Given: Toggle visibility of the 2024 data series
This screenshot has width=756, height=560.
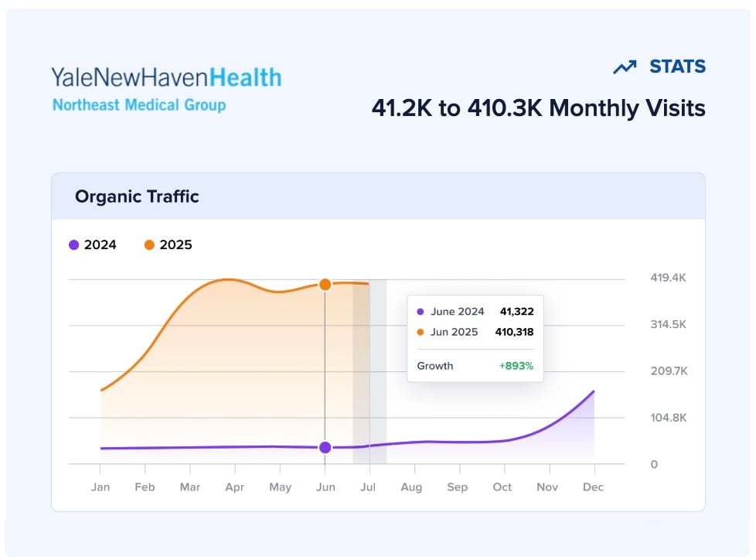Looking at the screenshot, I should 92,244.
